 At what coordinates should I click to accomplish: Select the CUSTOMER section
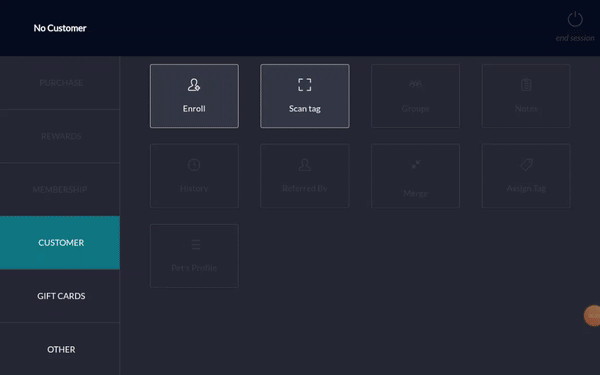tap(60, 243)
